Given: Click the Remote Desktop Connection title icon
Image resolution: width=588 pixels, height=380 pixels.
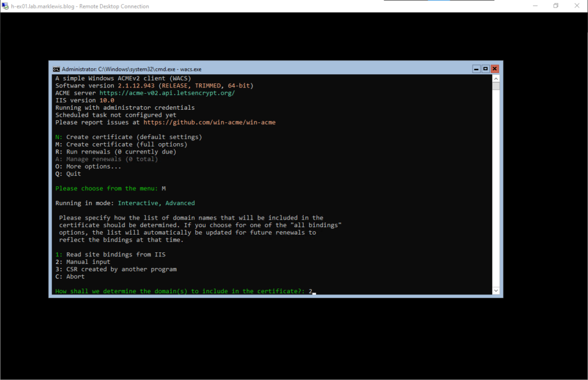Looking at the screenshot, I should click(5, 6).
